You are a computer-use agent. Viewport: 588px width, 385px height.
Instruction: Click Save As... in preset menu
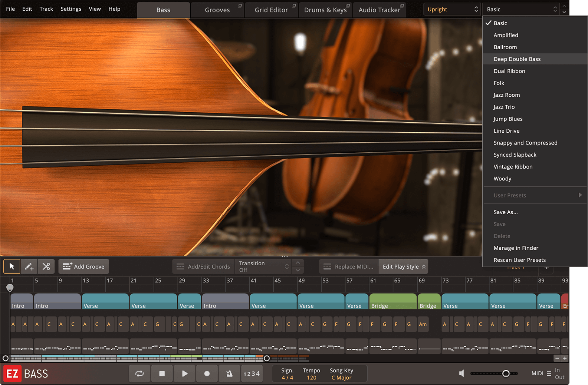[x=535, y=212]
